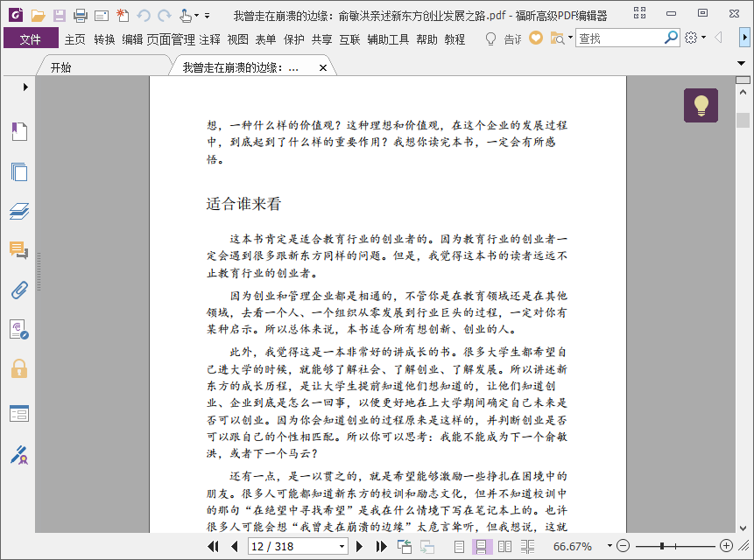The image size is (754, 560).
Task: Open the 文件 menu
Action: [x=31, y=38]
